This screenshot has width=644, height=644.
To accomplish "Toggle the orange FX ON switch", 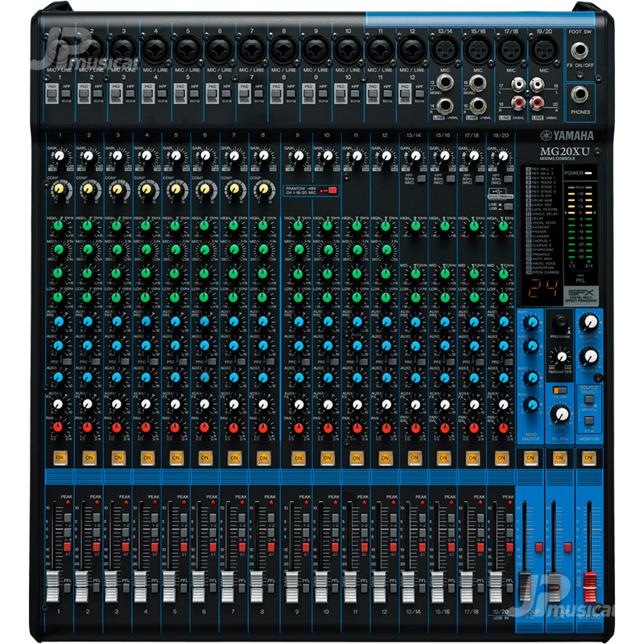I will (x=559, y=390).
